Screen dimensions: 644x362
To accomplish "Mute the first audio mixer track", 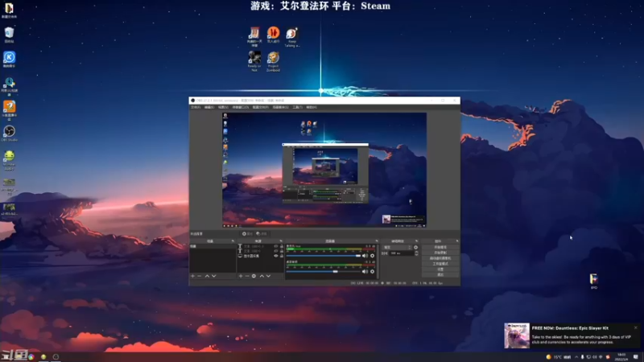I will click(365, 256).
